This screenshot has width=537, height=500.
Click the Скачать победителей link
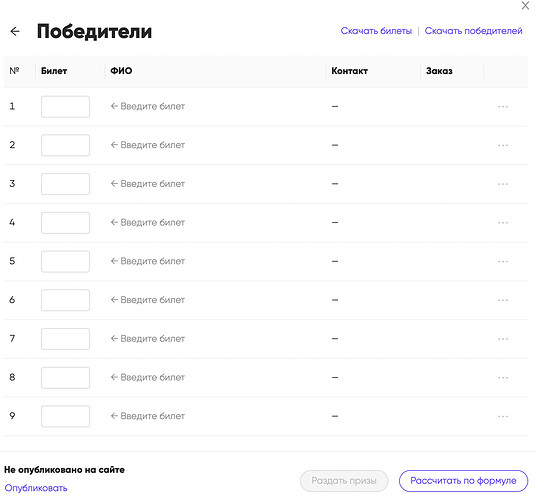[x=473, y=31]
